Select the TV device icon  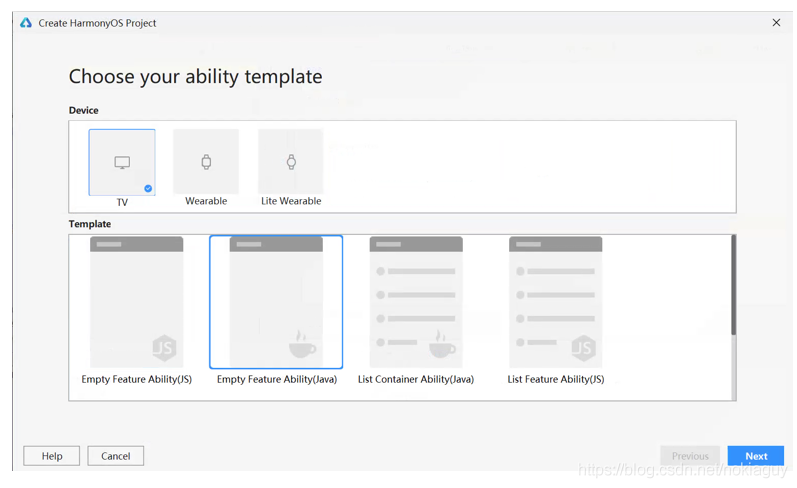pos(122,163)
